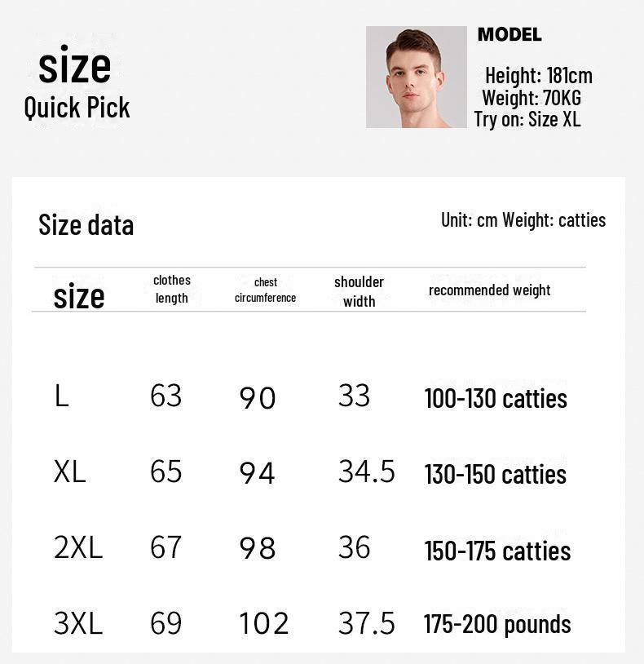
Task: Click the 100-130 catties weight cell
Action: 496,399
